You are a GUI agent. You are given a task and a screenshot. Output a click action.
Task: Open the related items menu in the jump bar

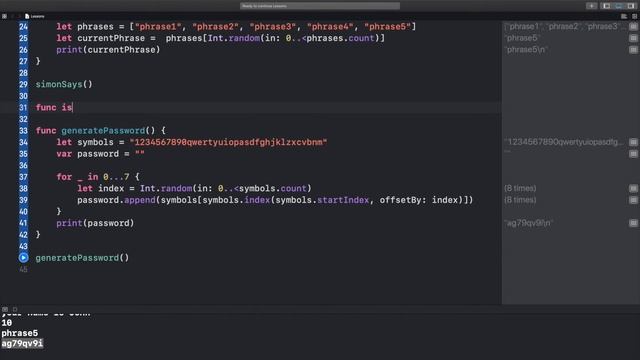(4, 16)
